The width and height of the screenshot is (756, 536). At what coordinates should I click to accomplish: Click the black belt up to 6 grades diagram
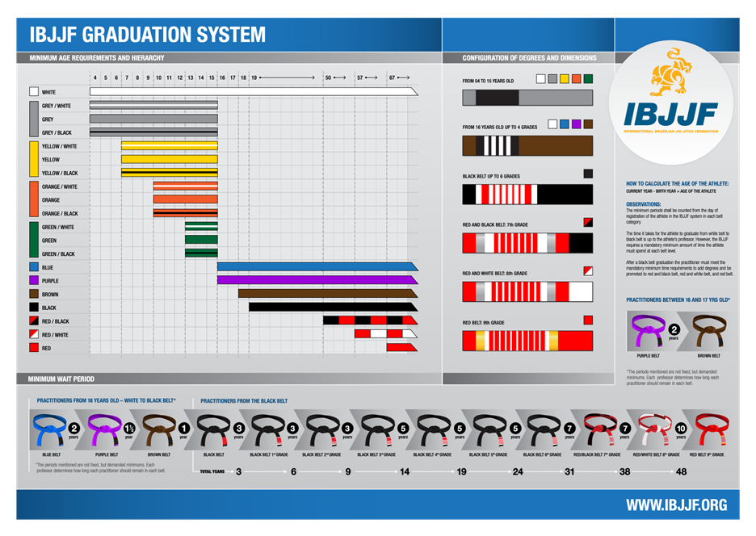527,195
